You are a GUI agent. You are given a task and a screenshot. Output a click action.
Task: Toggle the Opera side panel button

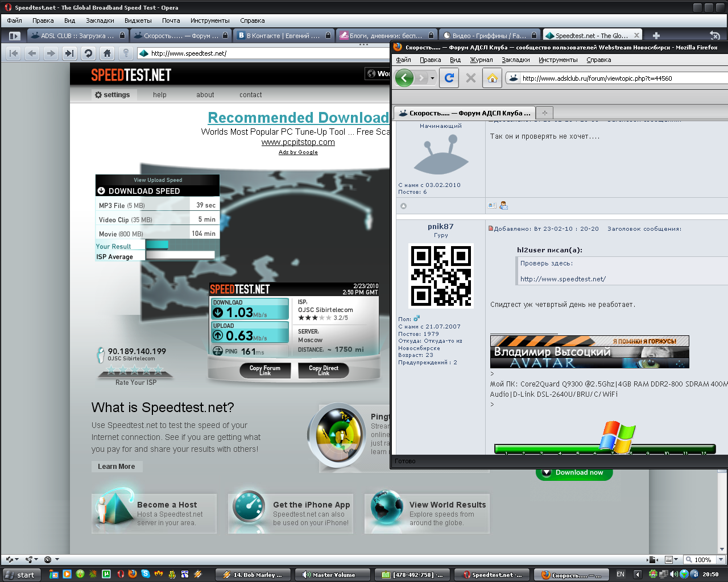point(14,36)
